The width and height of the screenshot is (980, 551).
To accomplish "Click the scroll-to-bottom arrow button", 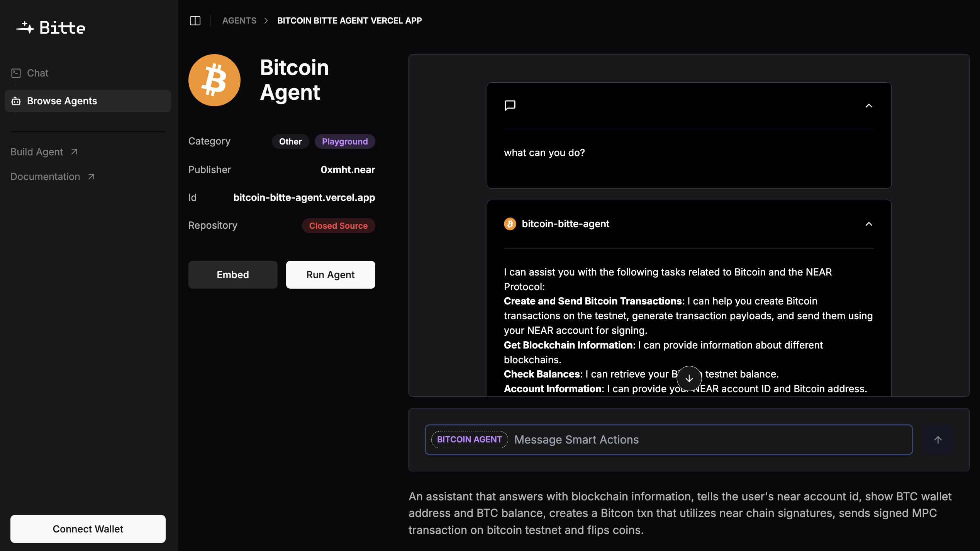I will [689, 379].
